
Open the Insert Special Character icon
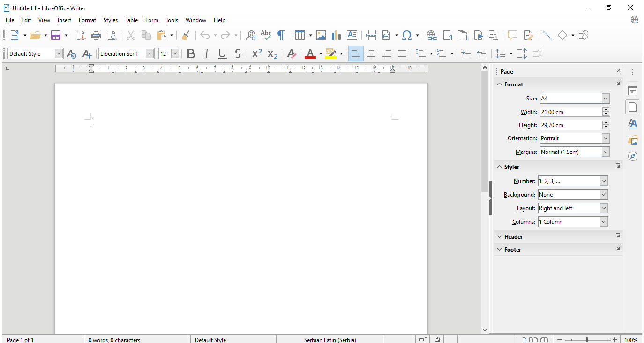(x=407, y=36)
